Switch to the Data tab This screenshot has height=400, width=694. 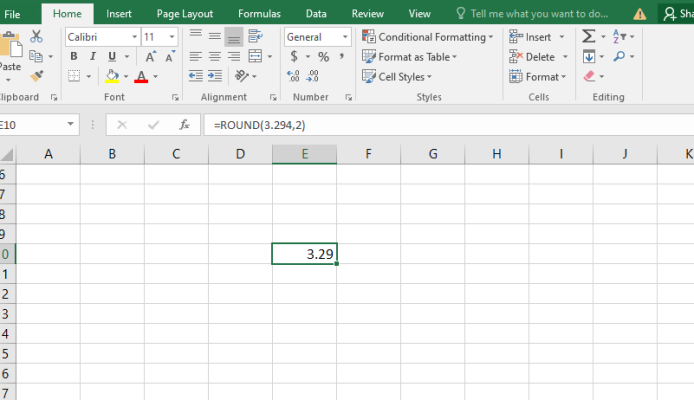316,14
